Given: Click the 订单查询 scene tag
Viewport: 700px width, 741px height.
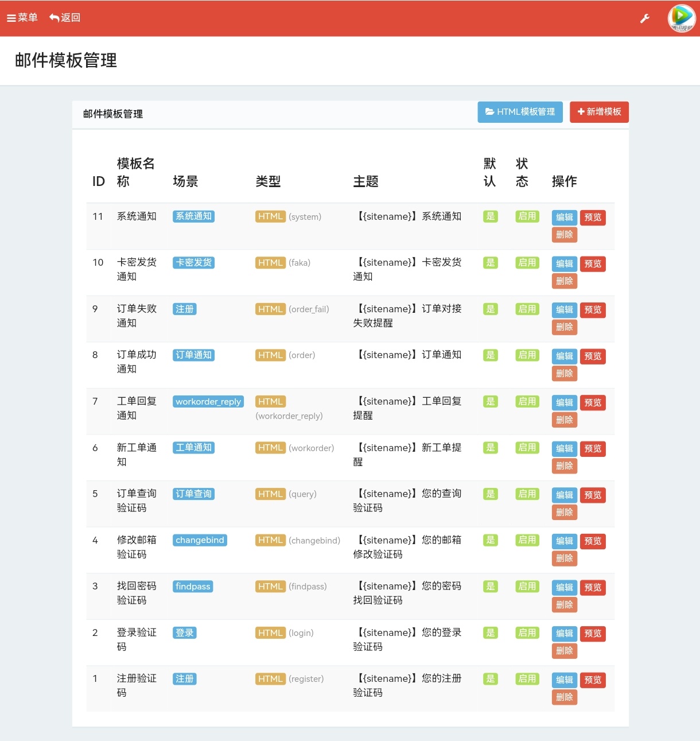Looking at the screenshot, I should click(193, 494).
